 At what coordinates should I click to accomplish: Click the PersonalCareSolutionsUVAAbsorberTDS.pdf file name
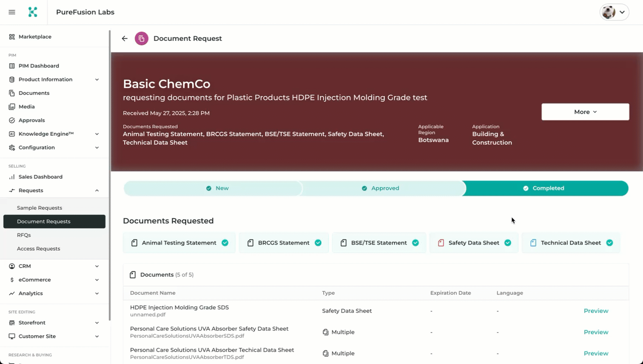click(x=187, y=357)
